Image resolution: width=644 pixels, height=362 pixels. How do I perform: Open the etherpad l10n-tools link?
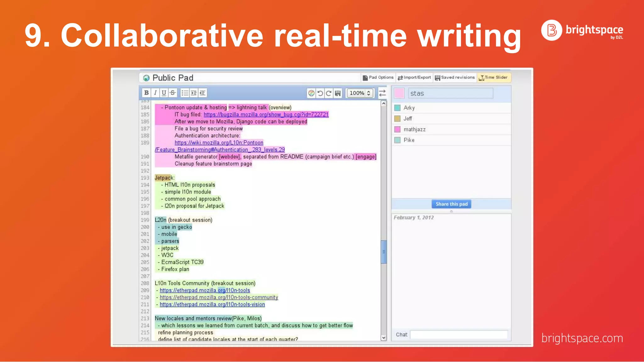205,290
